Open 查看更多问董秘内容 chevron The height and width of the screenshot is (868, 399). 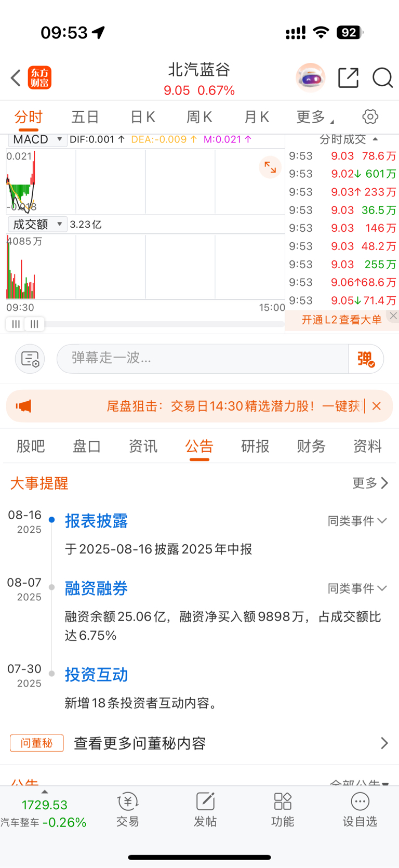384,743
